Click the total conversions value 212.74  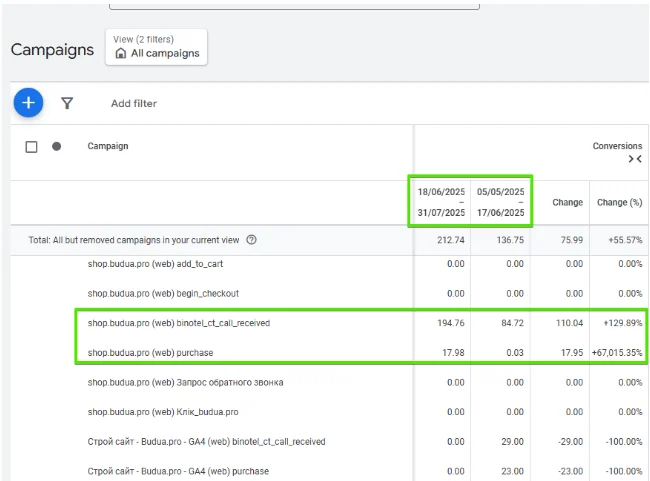tap(451, 240)
